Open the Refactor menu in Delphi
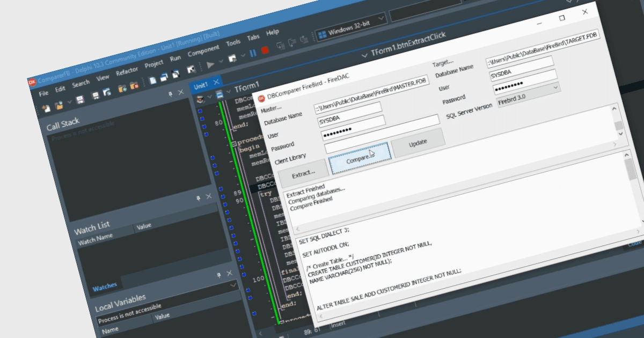 [127, 71]
